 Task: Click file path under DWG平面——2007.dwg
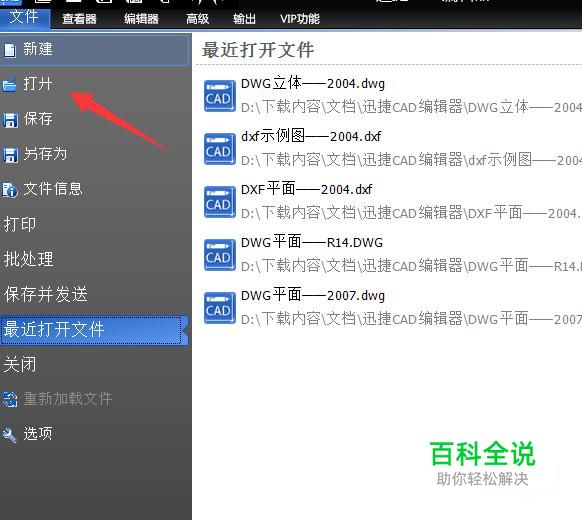click(411, 319)
